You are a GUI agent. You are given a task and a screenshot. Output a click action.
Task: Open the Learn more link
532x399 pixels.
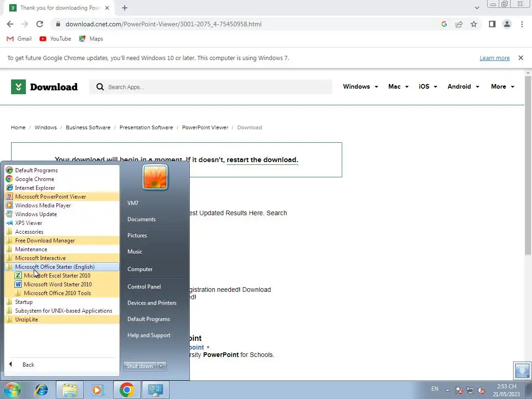point(494,58)
